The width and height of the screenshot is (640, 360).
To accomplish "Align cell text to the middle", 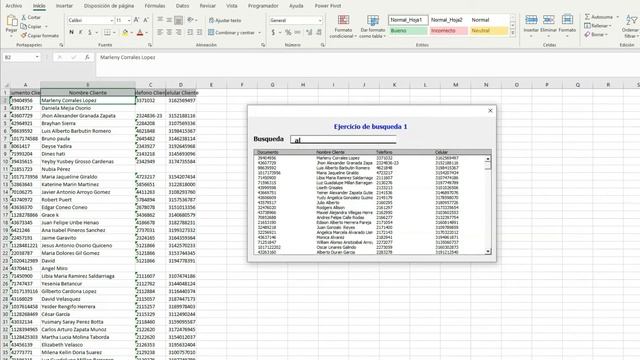I will tap(169, 20).
